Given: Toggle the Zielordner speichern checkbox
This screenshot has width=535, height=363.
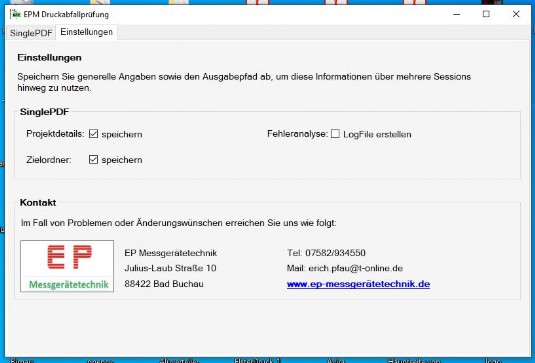Looking at the screenshot, I should point(93,159).
